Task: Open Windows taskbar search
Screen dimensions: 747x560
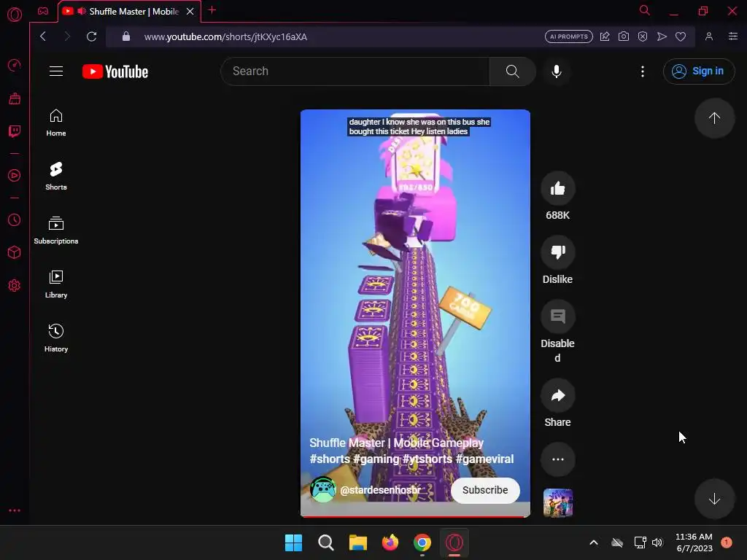Action: (326, 542)
